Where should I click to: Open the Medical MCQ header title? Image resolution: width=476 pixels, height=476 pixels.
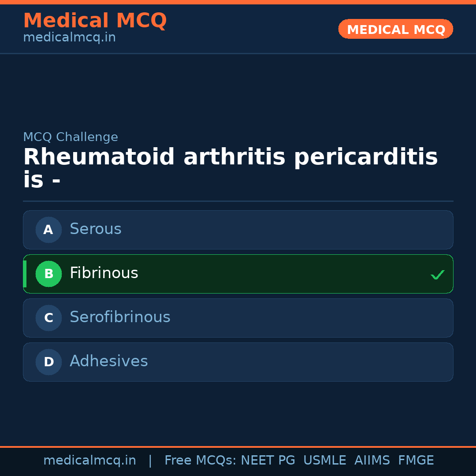[x=95, y=21]
